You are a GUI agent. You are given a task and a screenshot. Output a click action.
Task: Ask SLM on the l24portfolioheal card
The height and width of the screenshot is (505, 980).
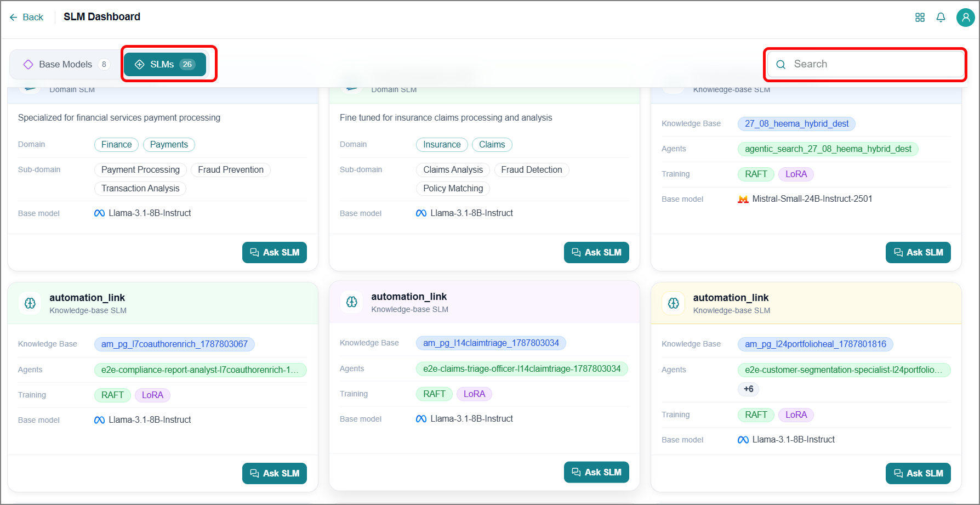coord(918,473)
